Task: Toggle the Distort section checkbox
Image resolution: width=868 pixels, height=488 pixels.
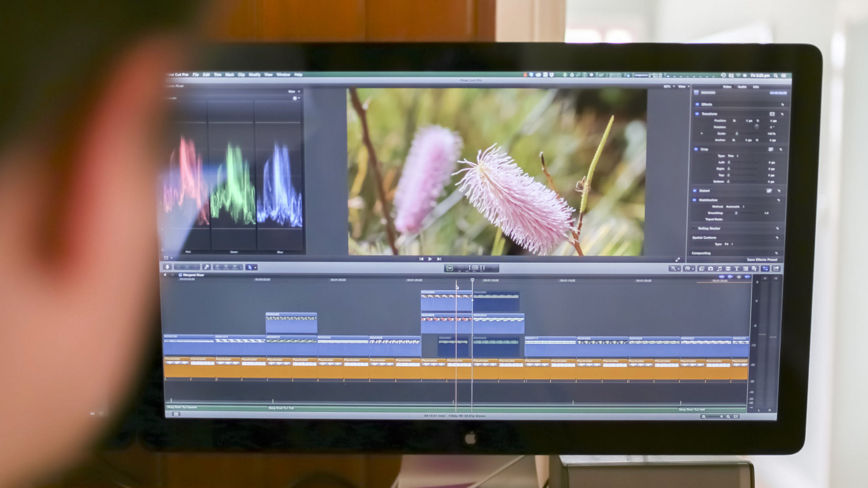Action: pos(695,191)
